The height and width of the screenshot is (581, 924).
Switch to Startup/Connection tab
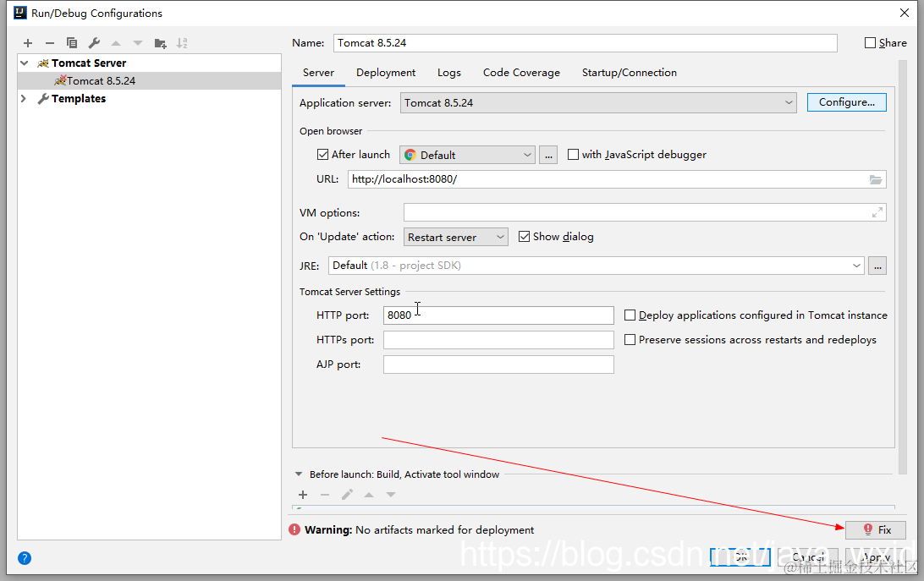coord(630,73)
